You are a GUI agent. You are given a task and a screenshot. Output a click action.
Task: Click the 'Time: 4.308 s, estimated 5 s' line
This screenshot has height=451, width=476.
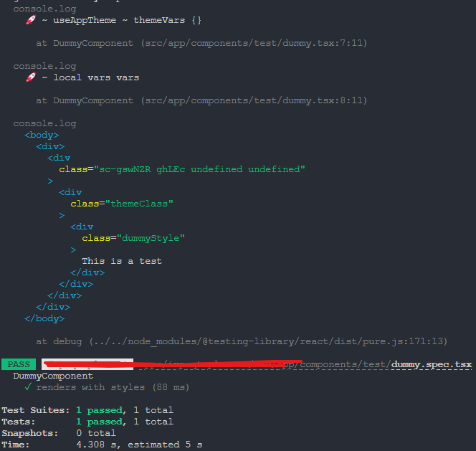point(102,445)
